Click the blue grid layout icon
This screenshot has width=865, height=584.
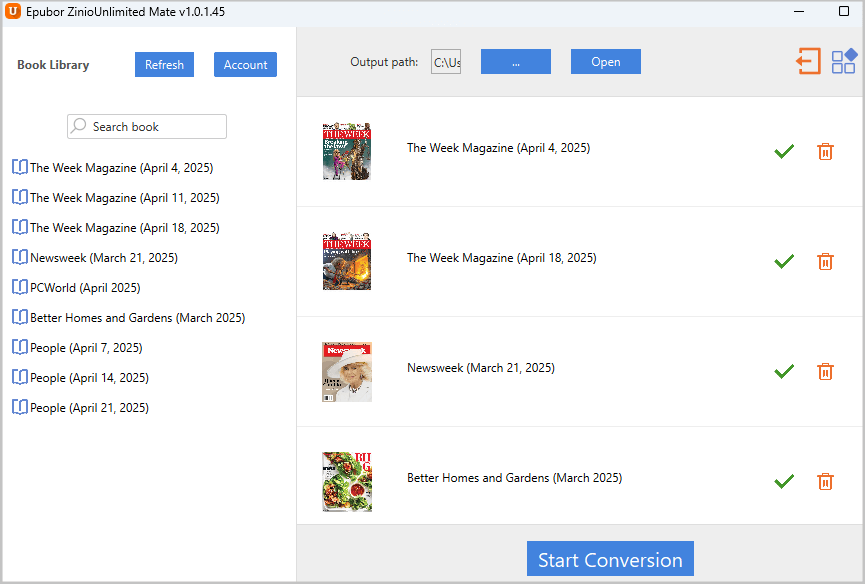(x=844, y=62)
